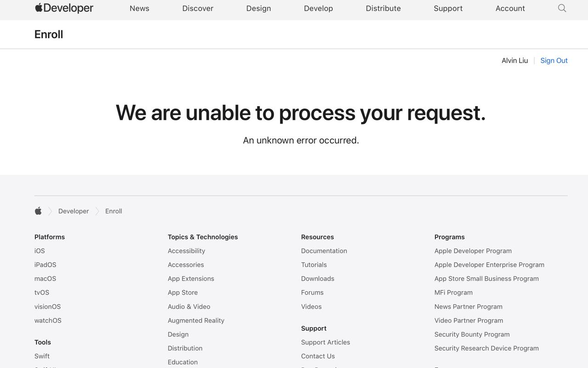Open the Education topic link
This screenshot has height=368, width=588.
coord(183,362)
